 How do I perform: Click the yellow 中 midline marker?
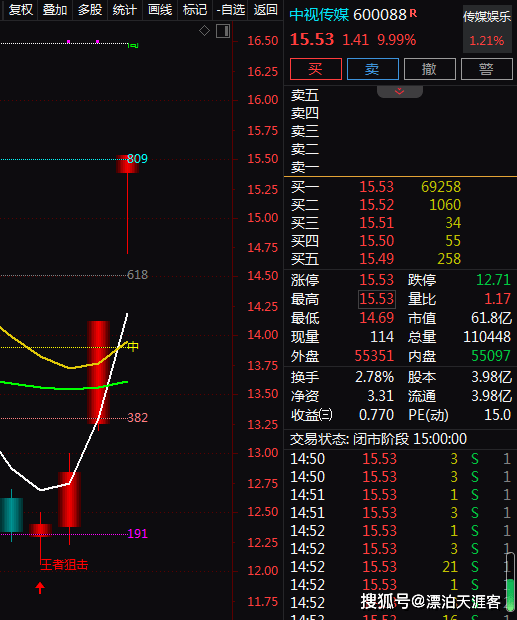pyautogui.click(x=133, y=346)
